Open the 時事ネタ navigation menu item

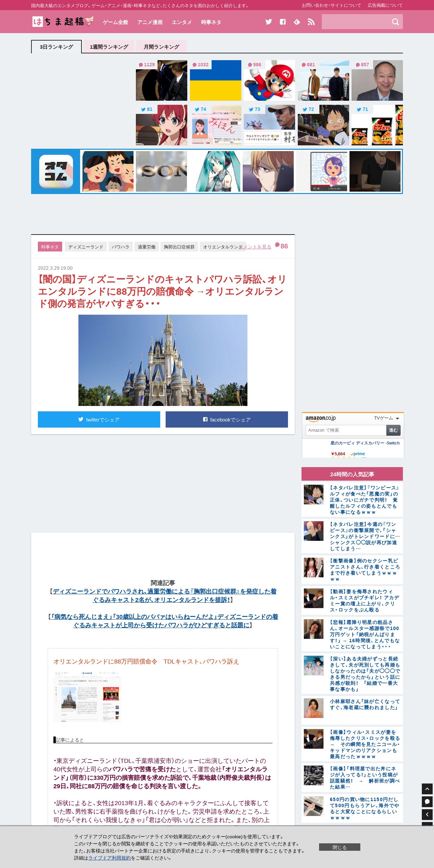[x=211, y=22]
